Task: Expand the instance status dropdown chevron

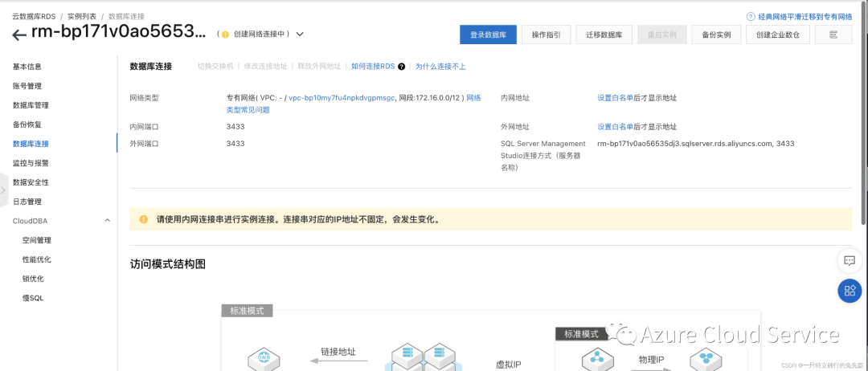Action: point(300,35)
